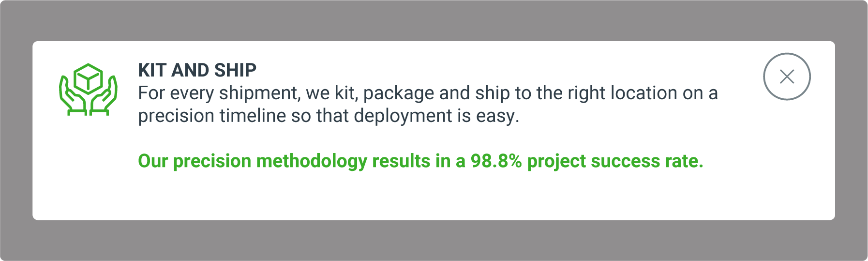Click the green precision methodology sentence
The width and height of the screenshot is (868, 261).
click(x=420, y=161)
